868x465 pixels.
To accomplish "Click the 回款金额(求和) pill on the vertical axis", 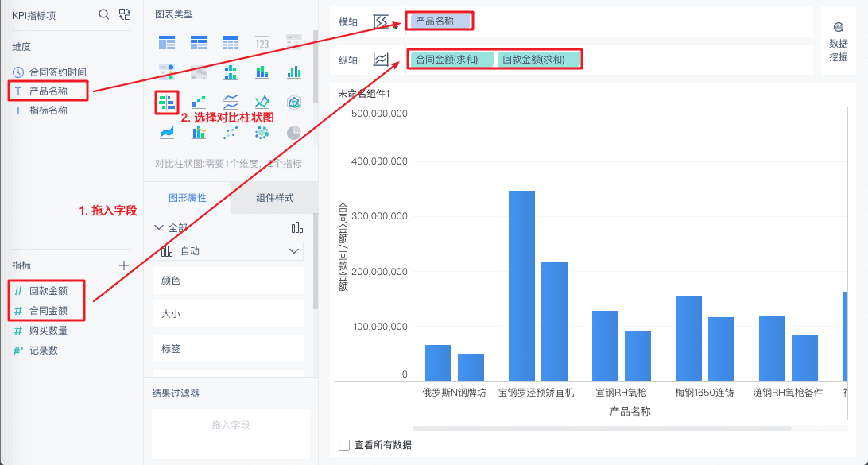I will (539, 60).
